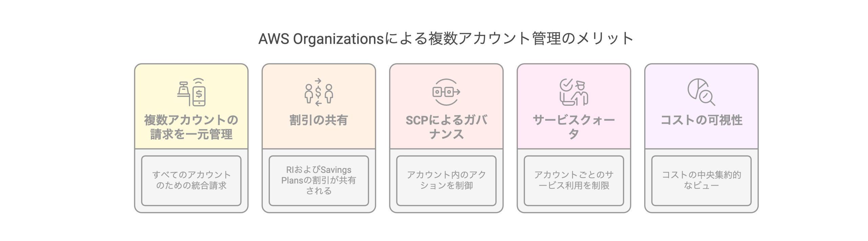Select the 複数アカウントの請求を一元管理 heading

191,127
